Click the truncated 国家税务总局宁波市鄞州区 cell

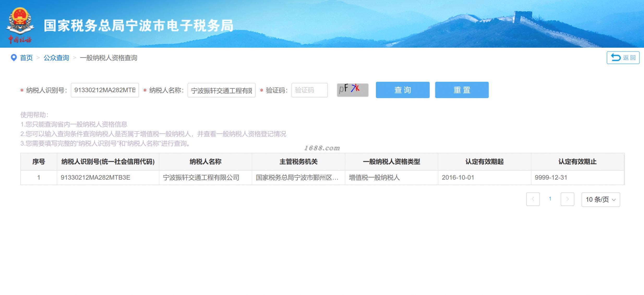[297, 178]
